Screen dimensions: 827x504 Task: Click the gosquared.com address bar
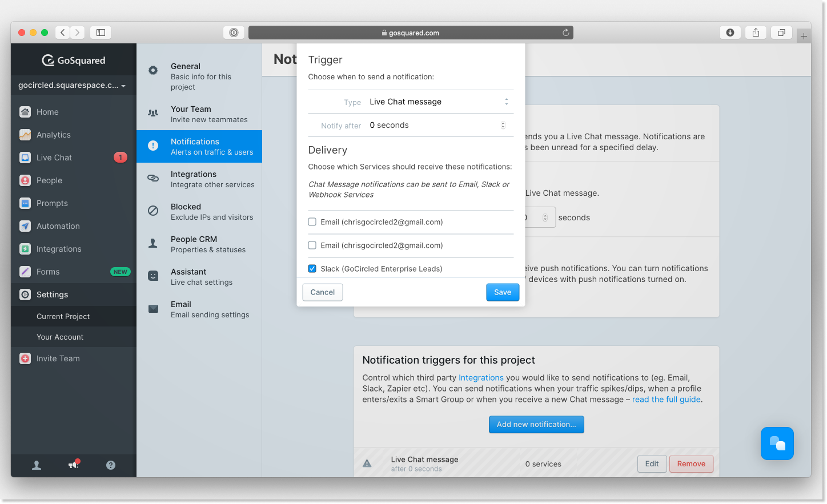coord(411,33)
